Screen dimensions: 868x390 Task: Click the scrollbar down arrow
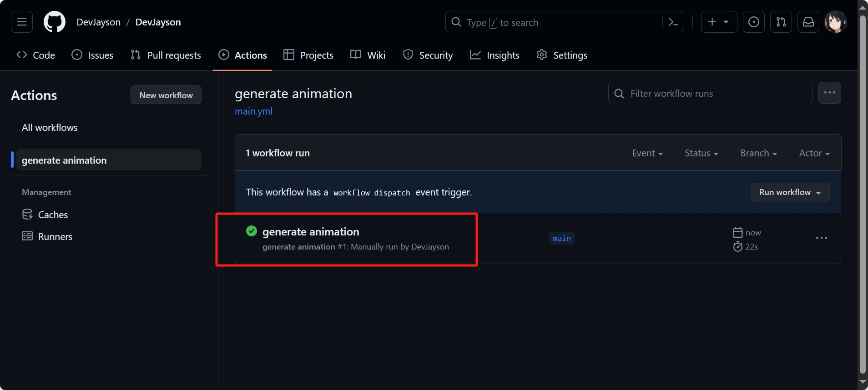click(863, 383)
